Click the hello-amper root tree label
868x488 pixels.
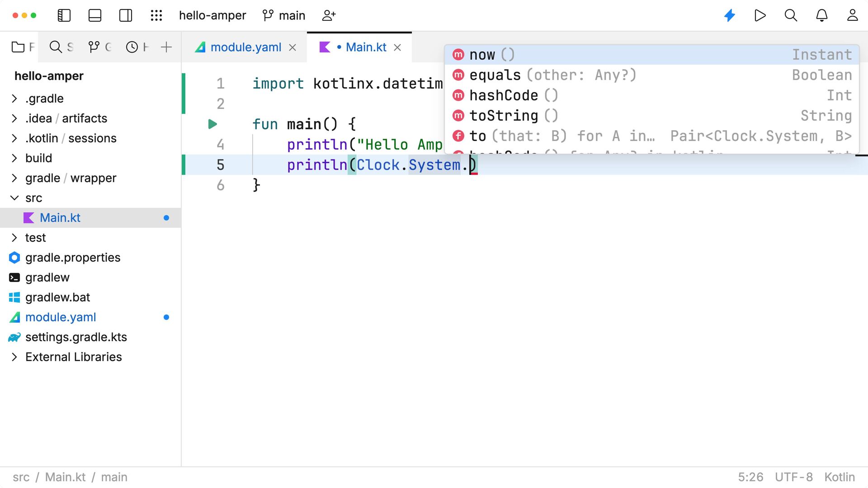(49, 76)
